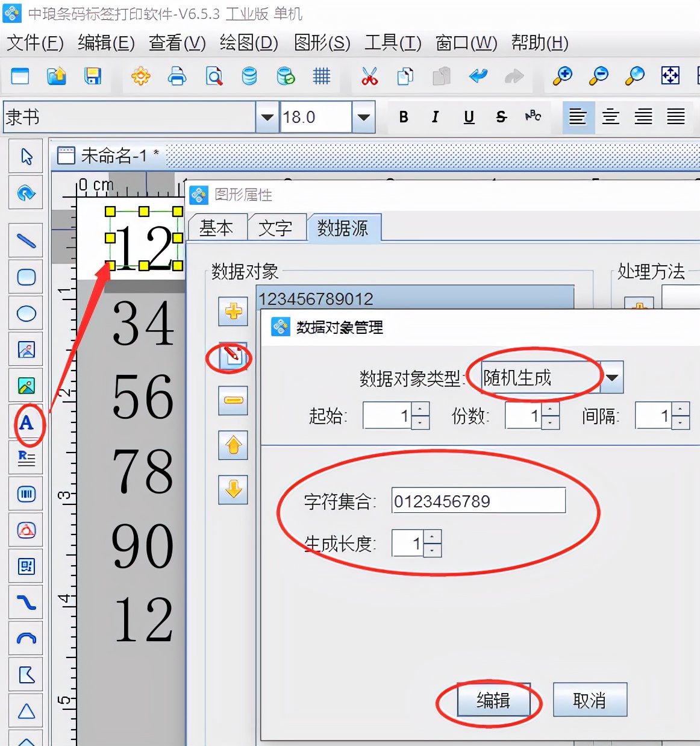Image resolution: width=700 pixels, height=746 pixels.
Task: Select the rounded rectangle tool
Action: (25, 277)
